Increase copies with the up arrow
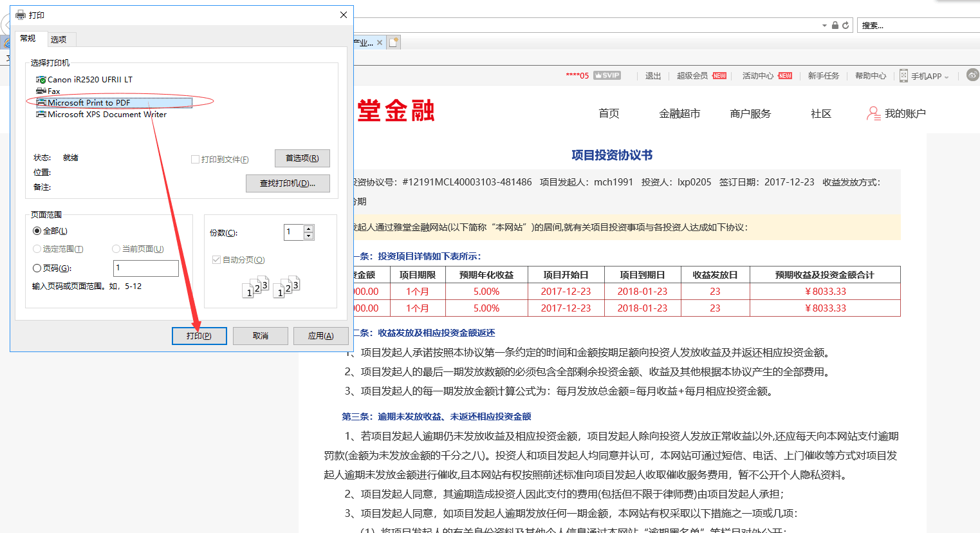 click(x=309, y=229)
